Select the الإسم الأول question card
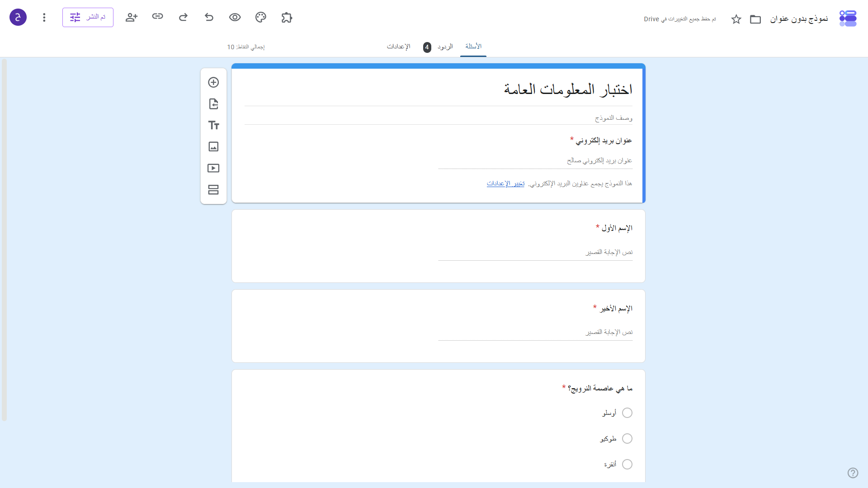The width and height of the screenshot is (868, 488). pos(438,246)
